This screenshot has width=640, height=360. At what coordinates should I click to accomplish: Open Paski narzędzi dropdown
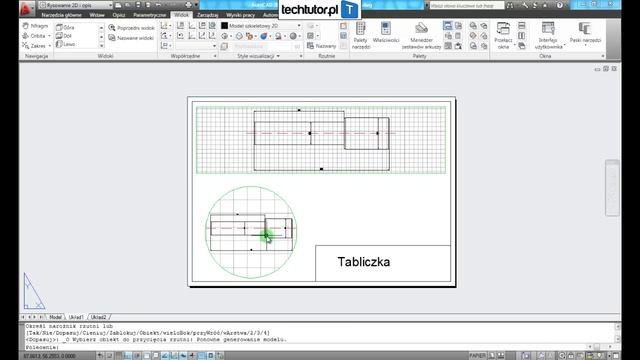click(x=585, y=33)
